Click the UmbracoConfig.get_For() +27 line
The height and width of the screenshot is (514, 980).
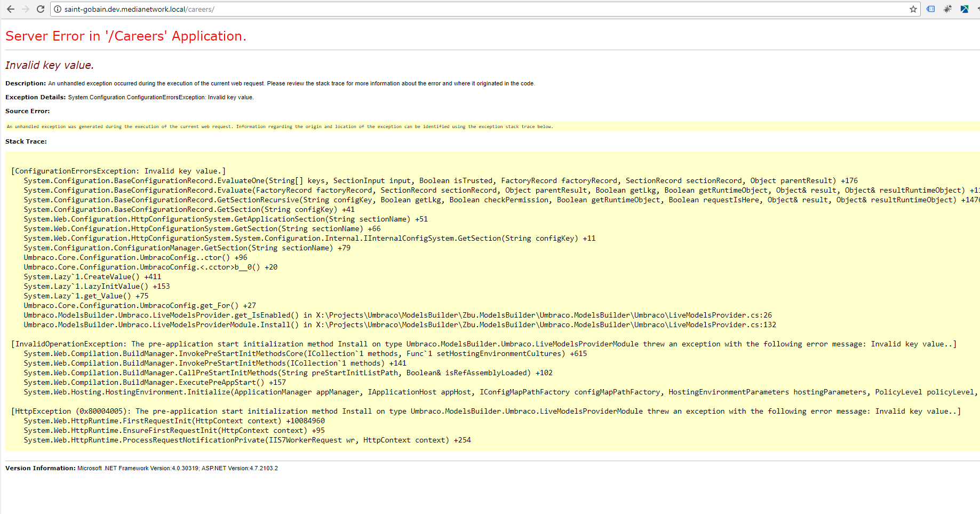click(x=140, y=305)
